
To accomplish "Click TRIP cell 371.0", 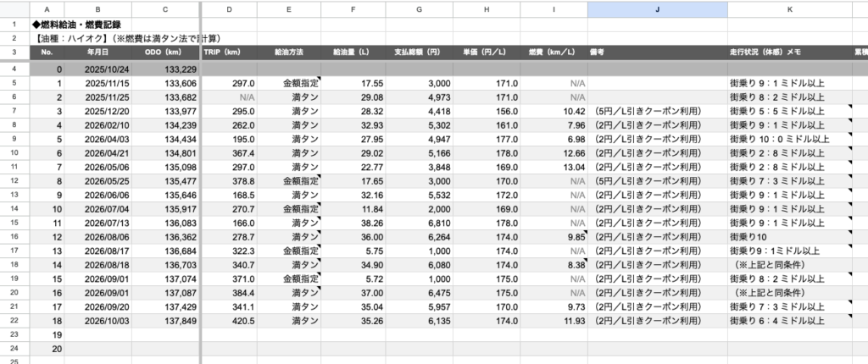I will click(x=229, y=279).
